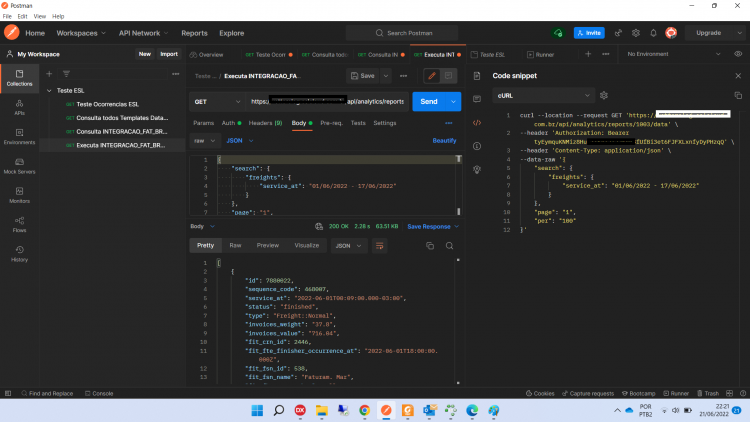Click the user avatar icon
Image resolution: width=750 pixels, height=422 pixels.
(671, 33)
